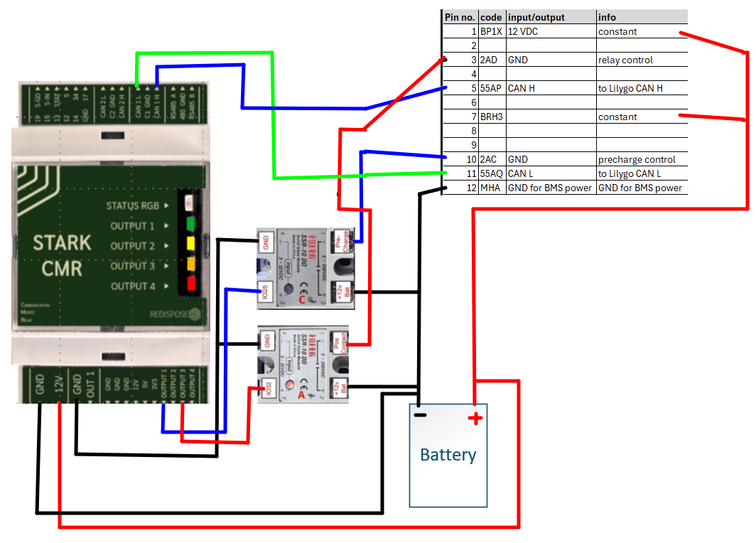Click the battery's black minus terminal
The height and width of the screenshot is (543, 756).
pyautogui.click(x=420, y=415)
